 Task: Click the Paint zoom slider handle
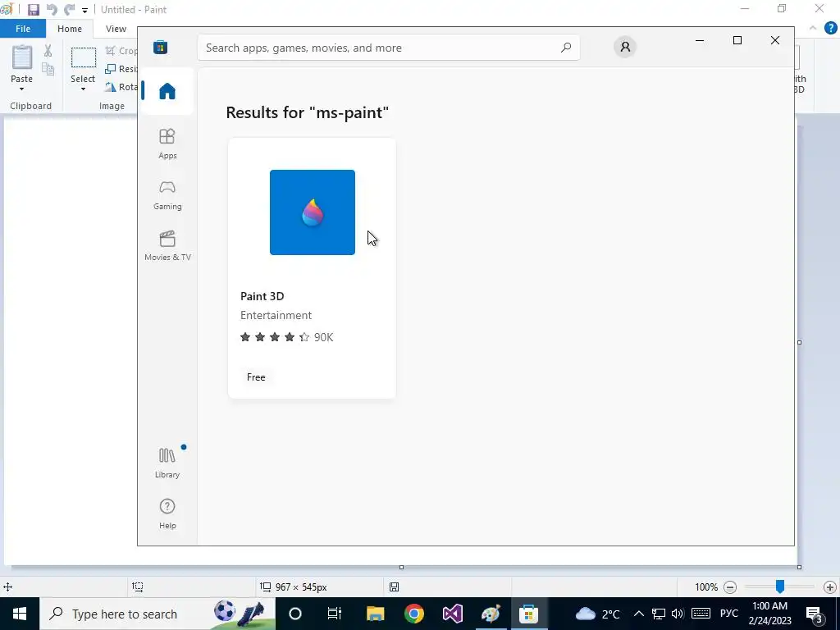tap(780, 587)
